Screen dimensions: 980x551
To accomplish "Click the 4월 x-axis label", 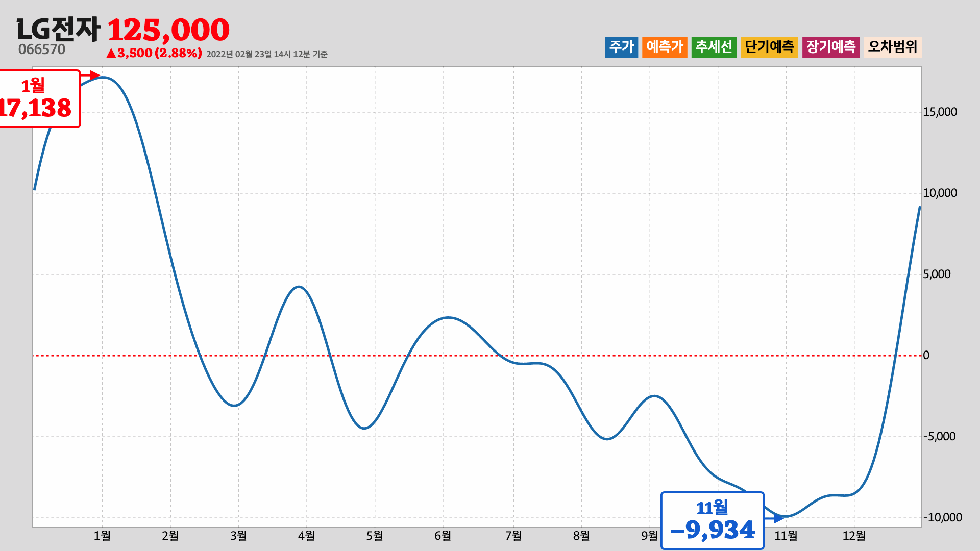I will click(307, 536).
